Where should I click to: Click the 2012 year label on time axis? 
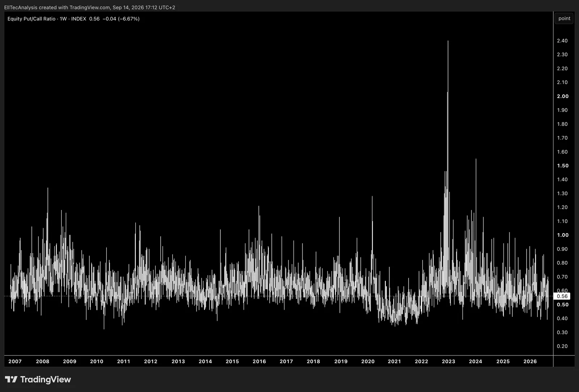pyautogui.click(x=151, y=361)
